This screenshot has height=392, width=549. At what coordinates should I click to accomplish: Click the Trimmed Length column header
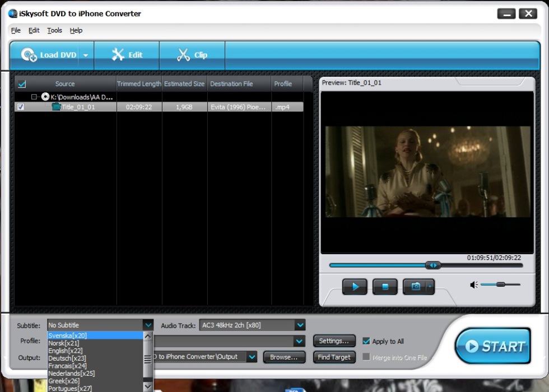[x=139, y=84]
